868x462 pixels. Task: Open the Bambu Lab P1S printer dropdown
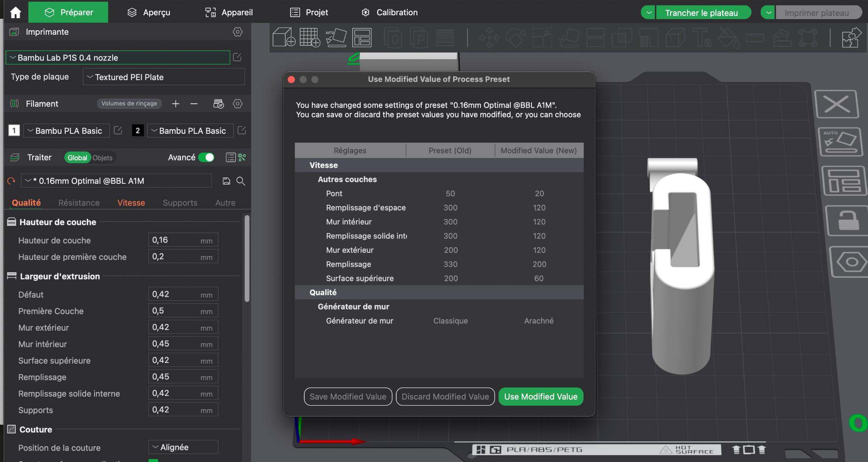[118, 58]
